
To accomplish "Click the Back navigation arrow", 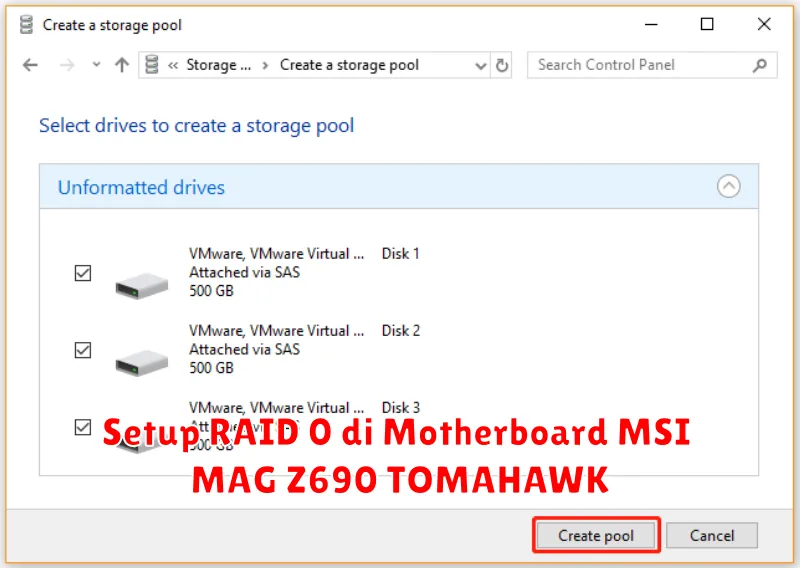I will point(30,65).
